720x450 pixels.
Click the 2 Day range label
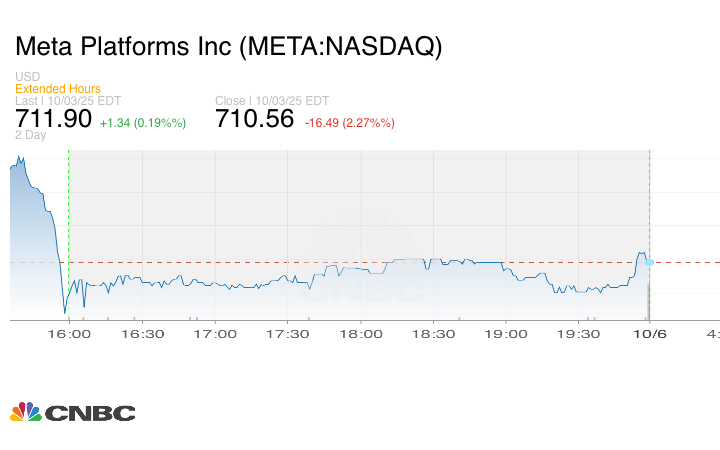click(31, 135)
